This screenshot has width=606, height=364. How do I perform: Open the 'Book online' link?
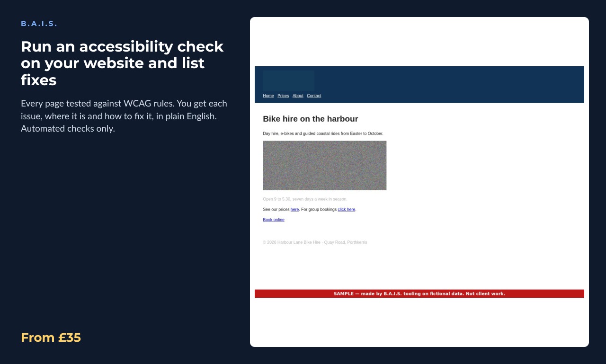[x=274, y=220]
